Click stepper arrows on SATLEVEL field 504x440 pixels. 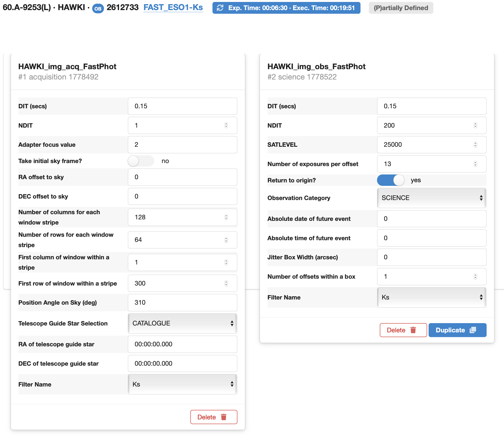tap(475, 145)
